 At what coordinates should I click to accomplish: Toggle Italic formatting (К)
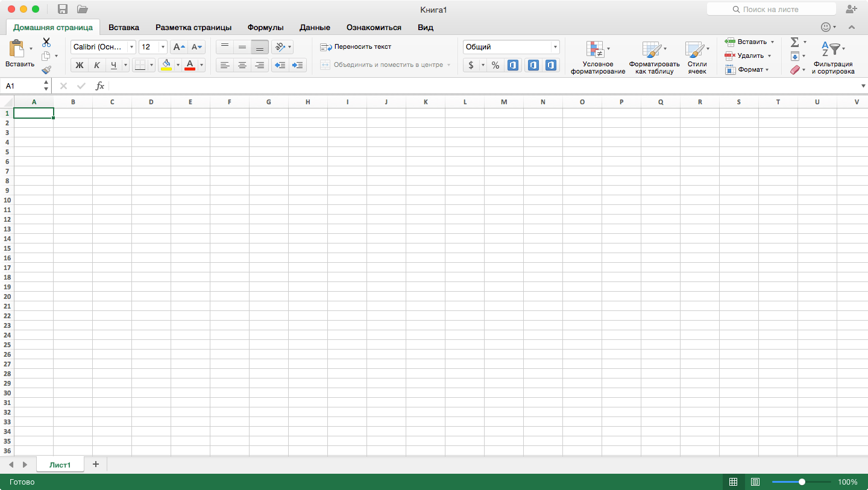click(x=96, y=65)
